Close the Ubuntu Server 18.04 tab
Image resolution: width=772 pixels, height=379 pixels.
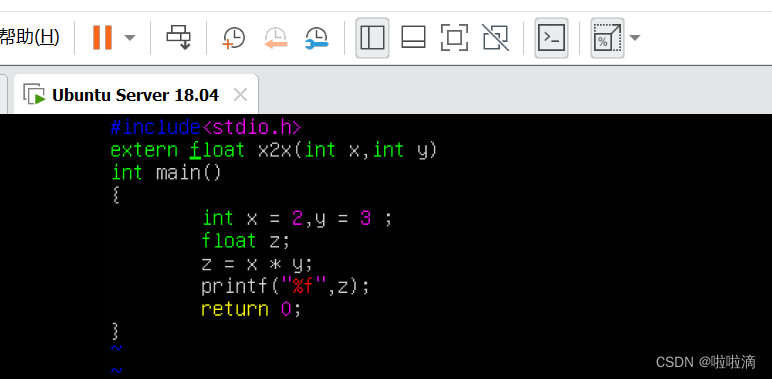240,95
